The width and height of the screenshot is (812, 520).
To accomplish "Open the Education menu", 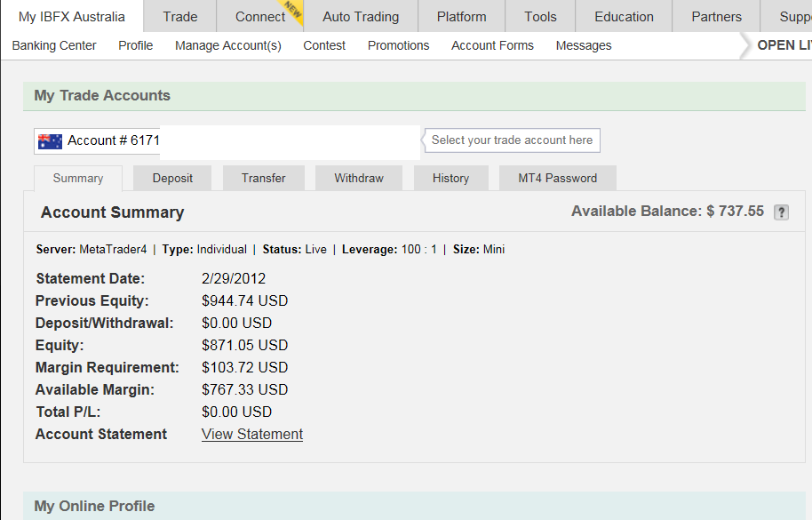I will coord(624,17).
